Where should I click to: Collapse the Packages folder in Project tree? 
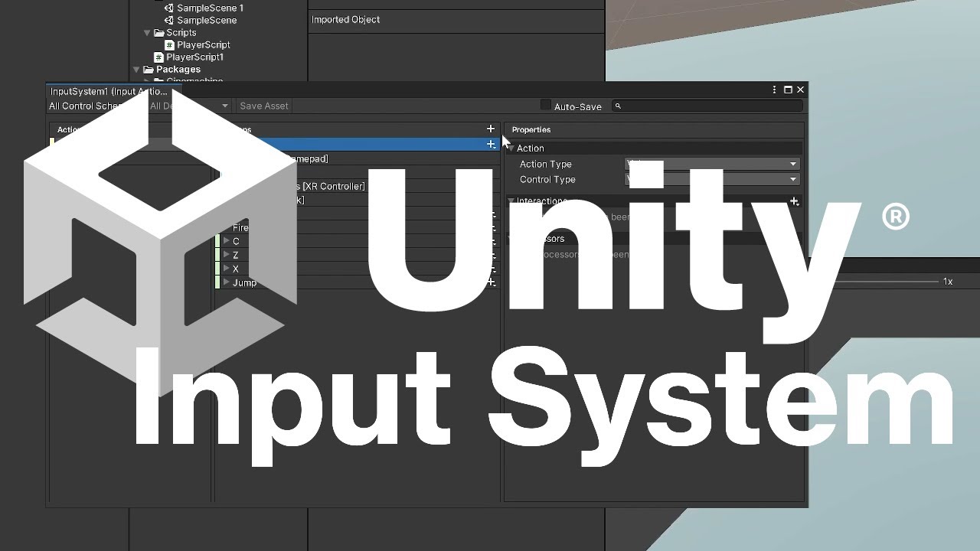pyautogui.click(x=136, y=69)
